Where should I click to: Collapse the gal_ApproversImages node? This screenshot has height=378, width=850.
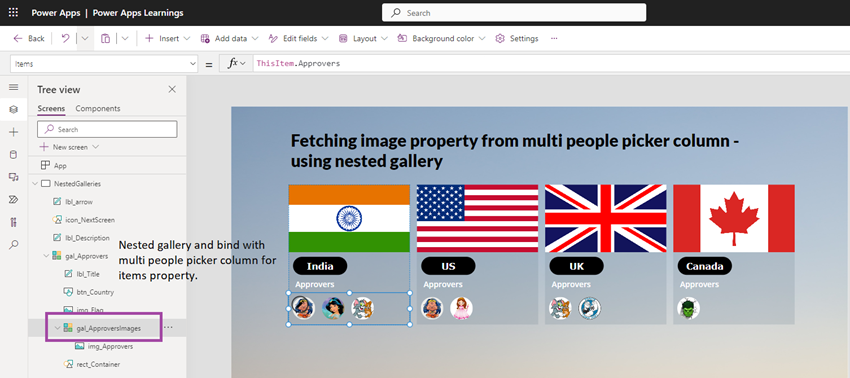click(57, 328)
